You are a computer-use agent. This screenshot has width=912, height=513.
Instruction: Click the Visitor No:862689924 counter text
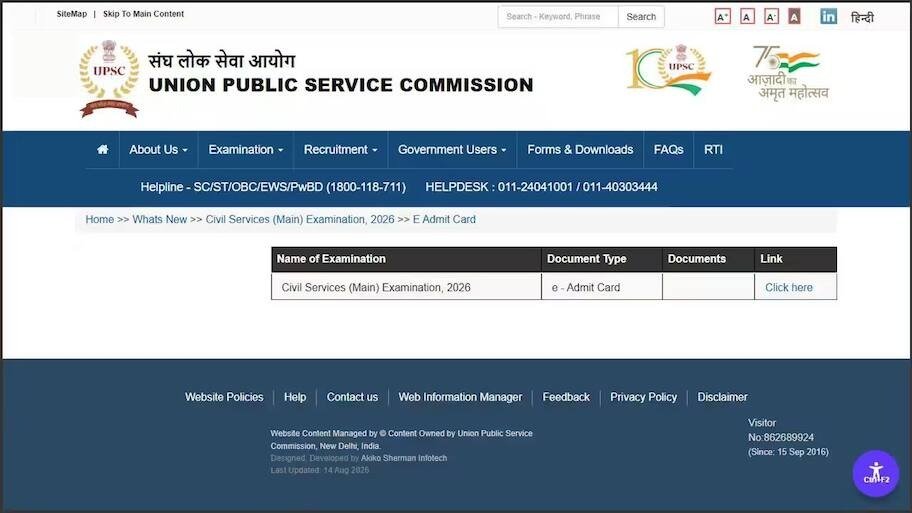tap(781, 430)
